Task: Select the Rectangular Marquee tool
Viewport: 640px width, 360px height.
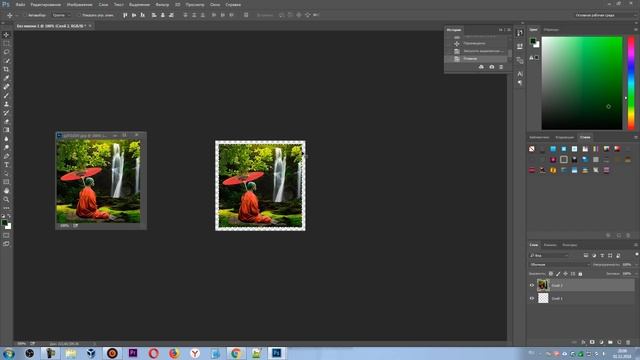Action: (x=6, y=43)
